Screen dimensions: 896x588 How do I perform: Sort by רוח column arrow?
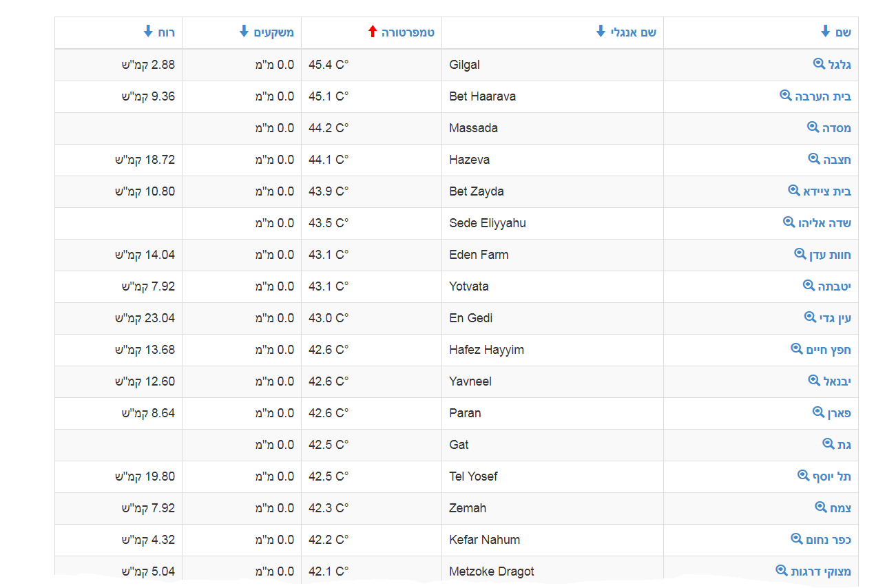[x=148, y=32]
